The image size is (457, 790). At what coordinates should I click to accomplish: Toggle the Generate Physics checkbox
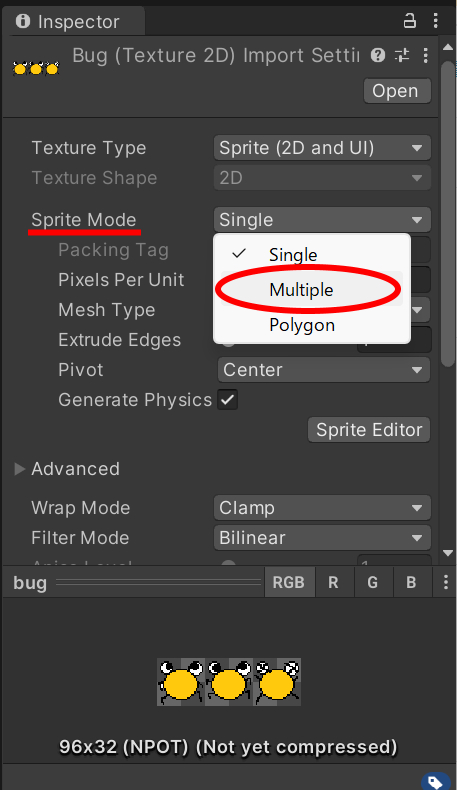coord(228,400)
